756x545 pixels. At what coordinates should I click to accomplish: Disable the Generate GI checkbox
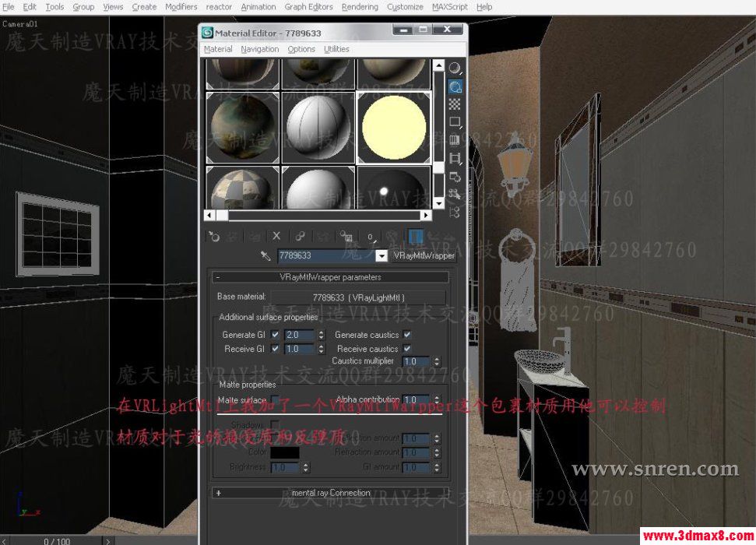tap(275, 334)
